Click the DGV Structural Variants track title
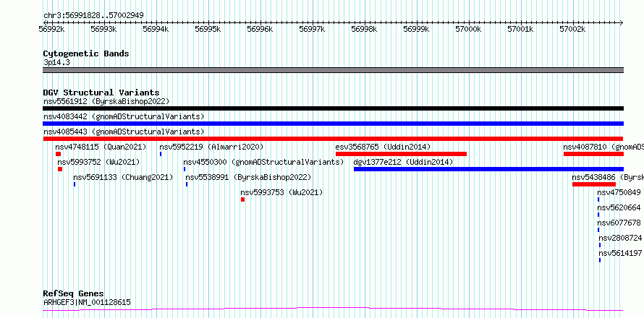This screenshot has height=318, width=644. pyautogui.click(x=101, y=93)
